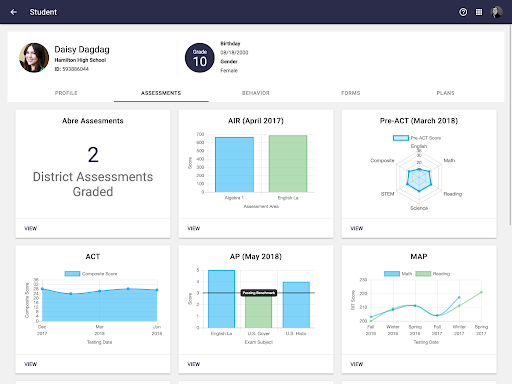Toggle the Composite Score legend swatch
Viewport: 512px width, 384px height.
72,274
